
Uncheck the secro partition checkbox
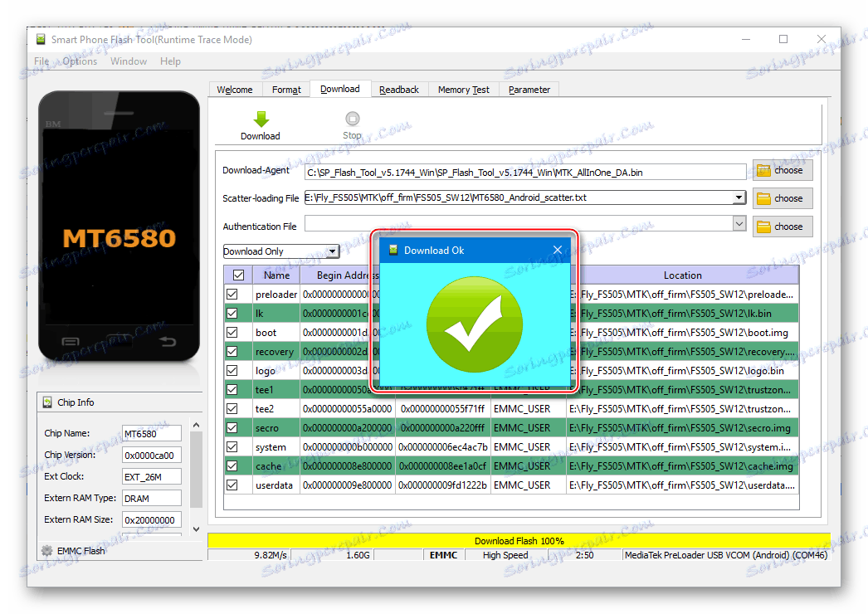pos(232,428)
